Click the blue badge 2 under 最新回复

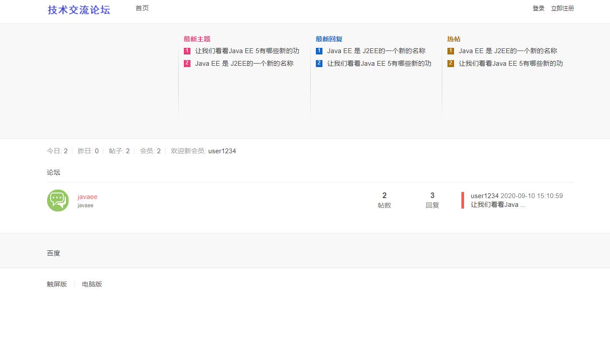pyautogui.click(x=319, y=63)
